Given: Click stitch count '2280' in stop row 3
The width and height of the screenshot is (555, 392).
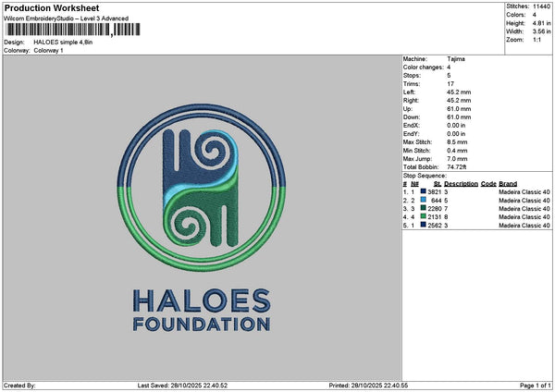Looking at the screenshot, I should [435, 209].
